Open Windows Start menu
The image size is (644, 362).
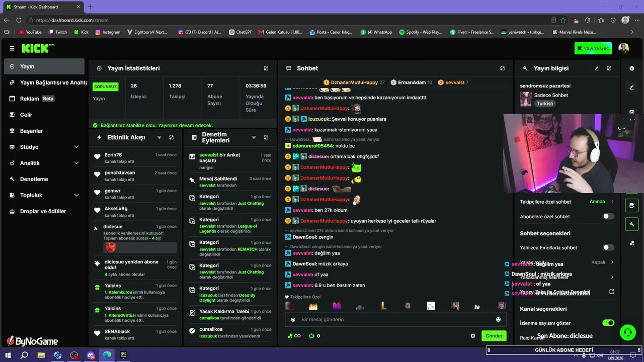click(8, 355)
